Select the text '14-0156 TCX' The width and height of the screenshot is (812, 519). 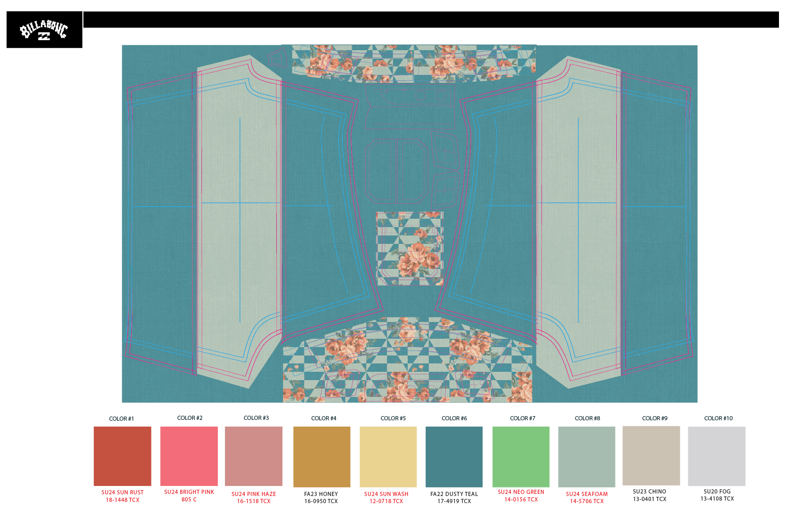[521, 499]
